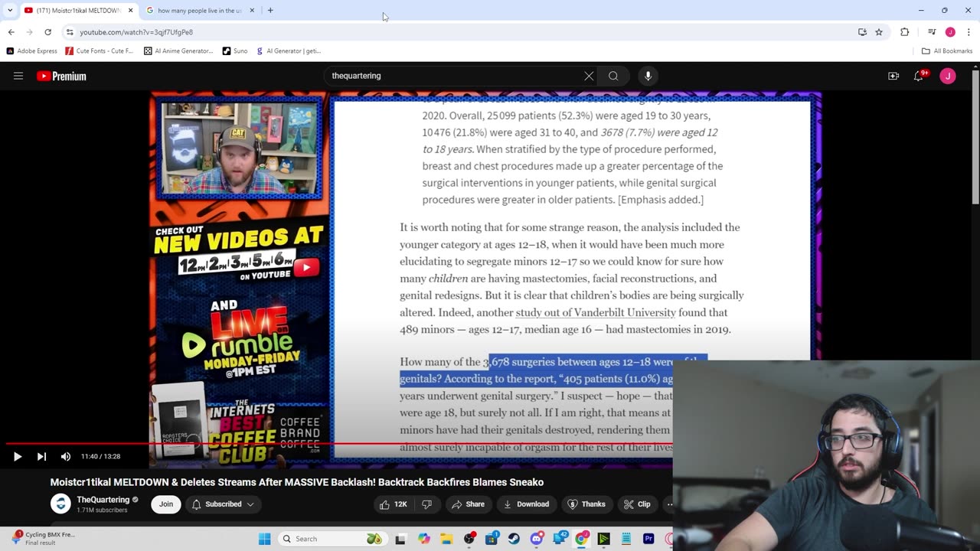Switch to the 'how many people live' tab
Screen dimensions: 980x551
(x=199, y=11)
